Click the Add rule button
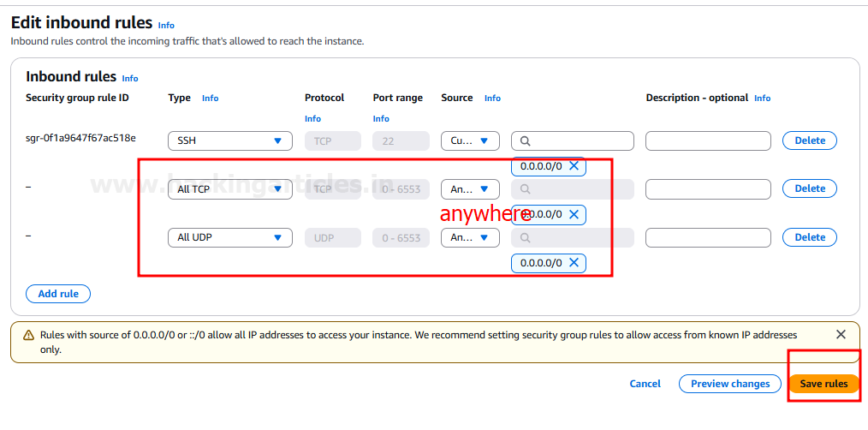Viewport: 868px width, 430px height. point(58,294)
